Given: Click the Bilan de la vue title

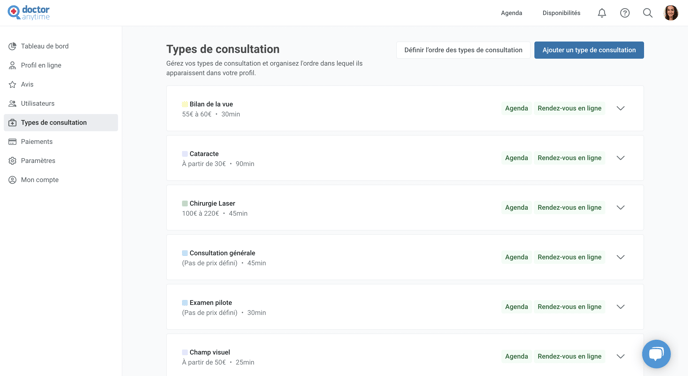Looking at the screenshot, I should [211, 104].
